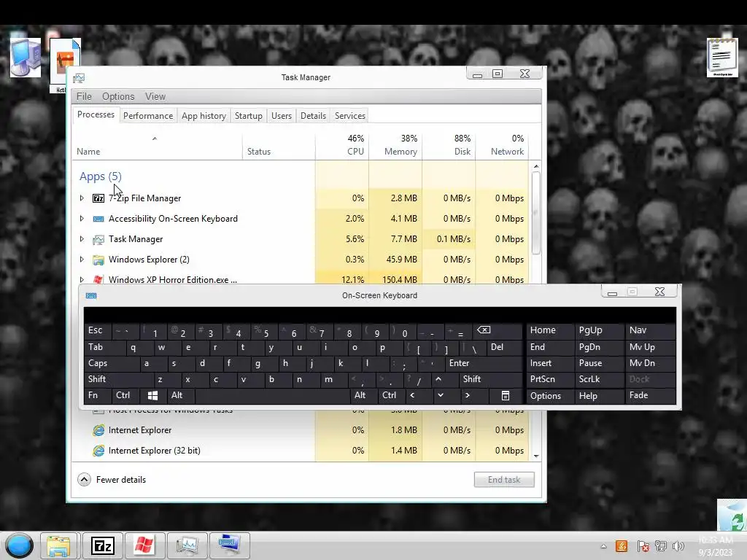
Task: Tap the context menu key on keyboard
Action: tap(506, 395)
